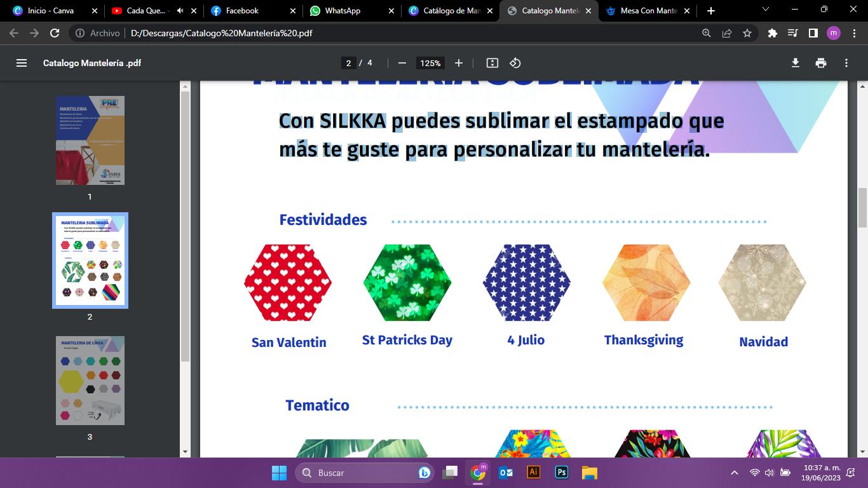The image size is (868, 488).
Task: Click the address bar zoom magnifier icon
Action: [706, 33]
